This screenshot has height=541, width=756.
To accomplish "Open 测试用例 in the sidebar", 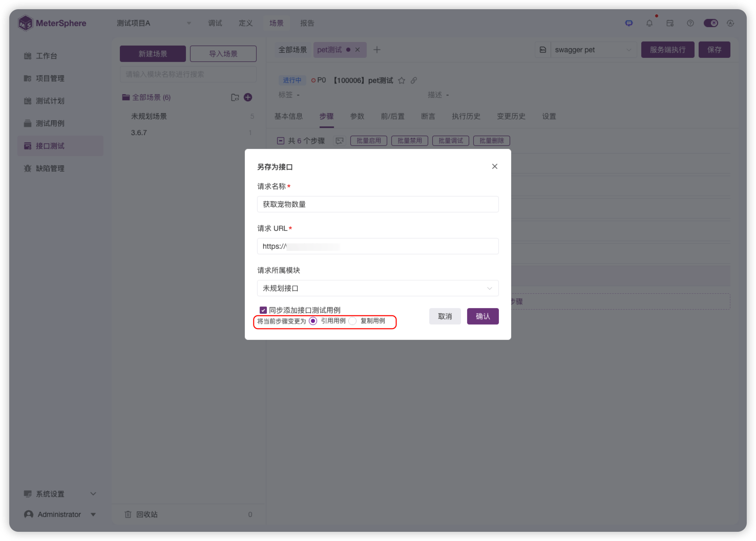I will tap(60, 123).
